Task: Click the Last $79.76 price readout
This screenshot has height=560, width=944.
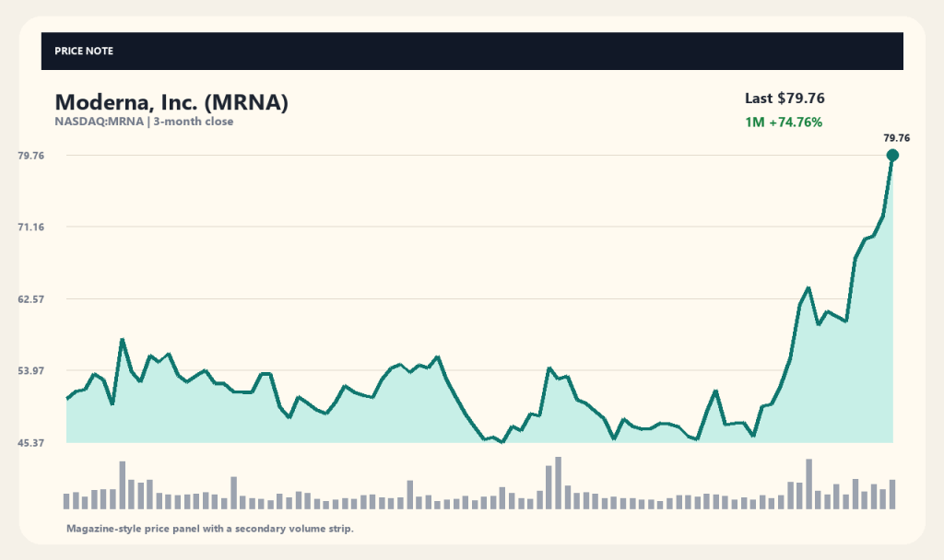Action: (x=785, y=98)
